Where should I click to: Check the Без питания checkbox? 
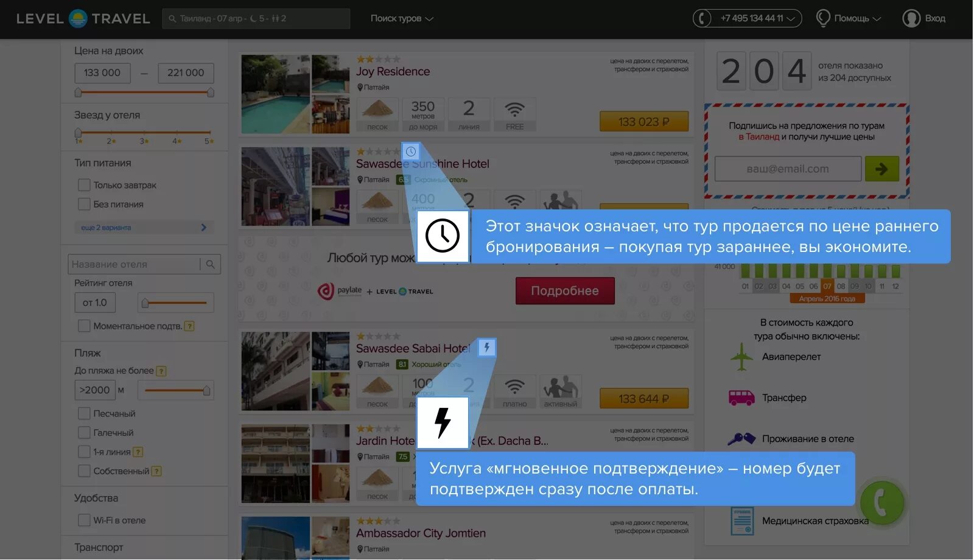coord(84,205)
